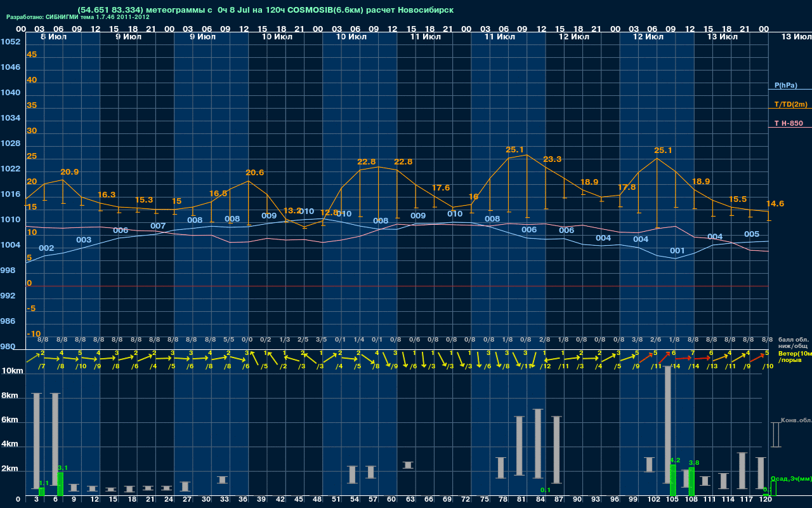Click the 45 temperature axis value
Image resolution: width=812 pixels, height=508 pixels.
pyautogui.click(x=32, y=55)
